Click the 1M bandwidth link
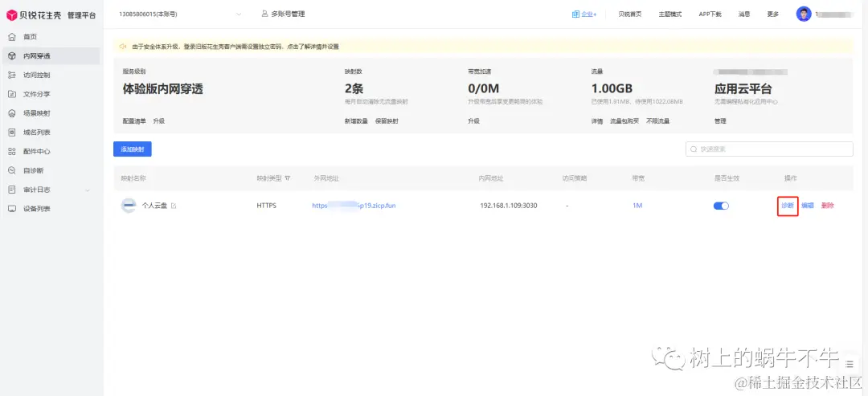This screenshot has height=396, width=868. [x=637, y=205]
